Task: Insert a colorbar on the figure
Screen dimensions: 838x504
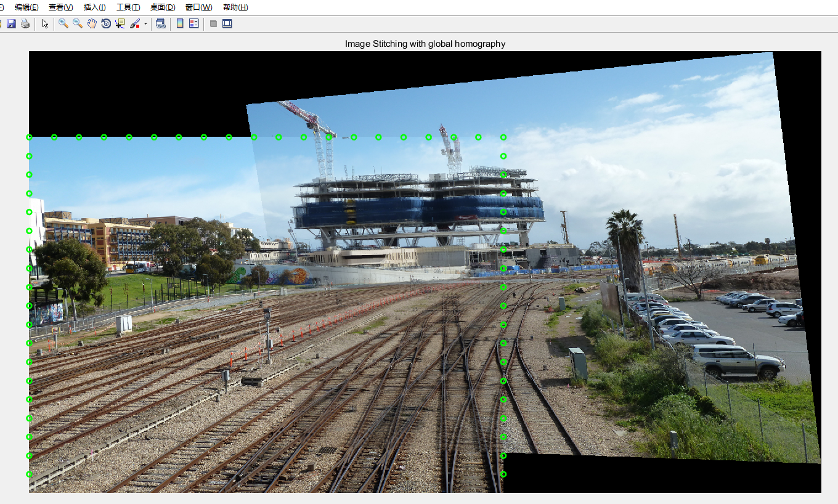Action: [x=180, y=23]
